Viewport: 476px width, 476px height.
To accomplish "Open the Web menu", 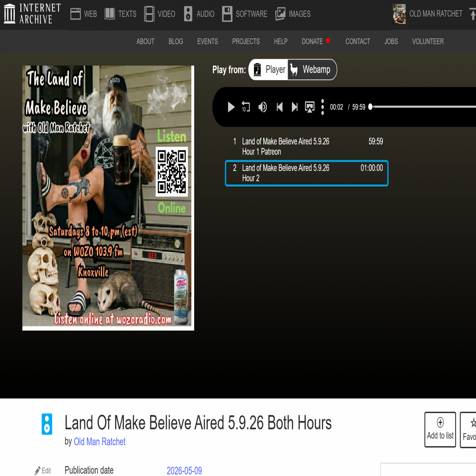I will pyautogui.click(x=90, y=14).
